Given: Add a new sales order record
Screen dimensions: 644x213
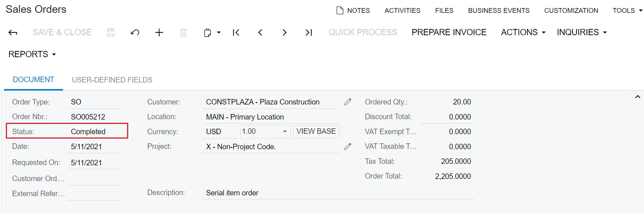Looking at the screenshot, I should (x=159, y=33).
